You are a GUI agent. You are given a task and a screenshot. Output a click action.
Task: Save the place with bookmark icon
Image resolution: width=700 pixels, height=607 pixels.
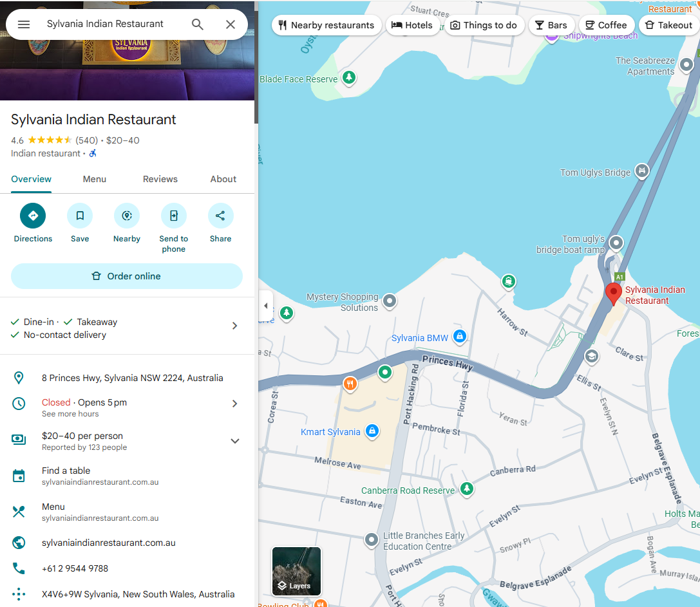tap(80, 216)
